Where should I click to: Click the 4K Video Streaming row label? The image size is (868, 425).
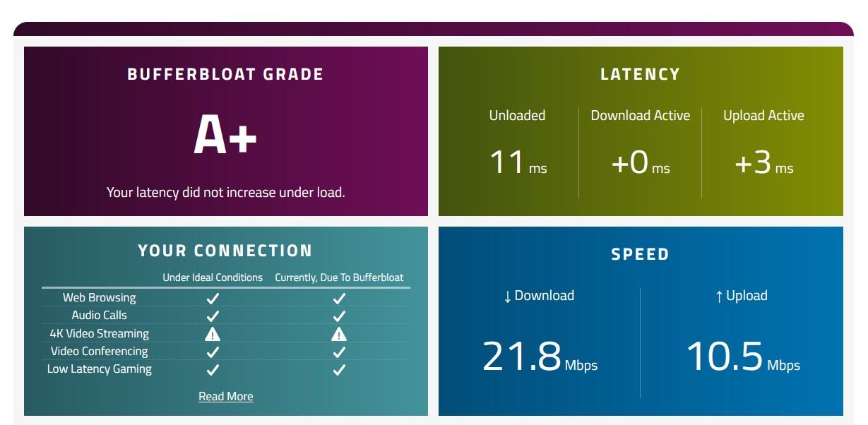pyautogui.click(x=100, y=333)
